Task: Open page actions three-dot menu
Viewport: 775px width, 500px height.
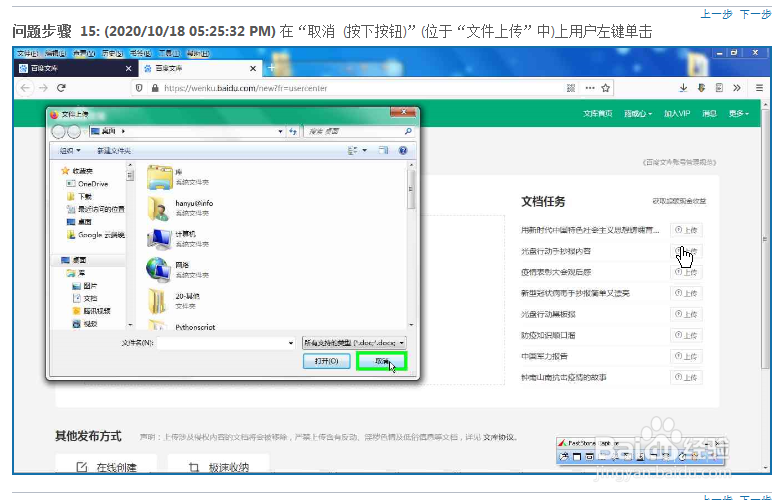Action: [590, 88]
